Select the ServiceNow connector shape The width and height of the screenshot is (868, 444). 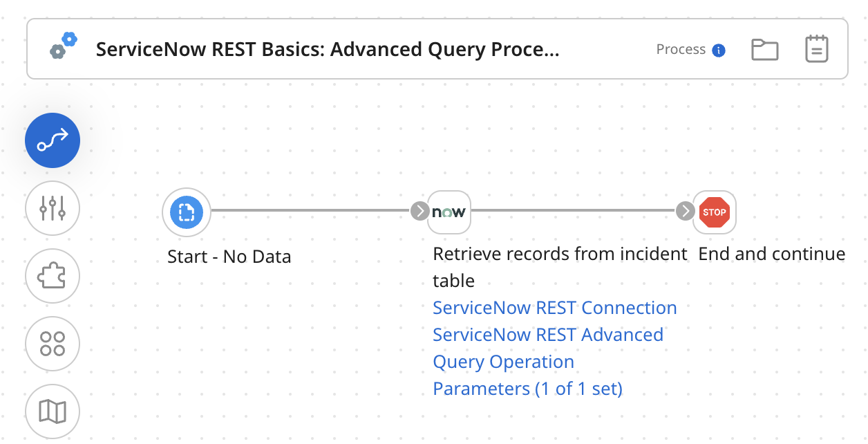coord(449,212)
